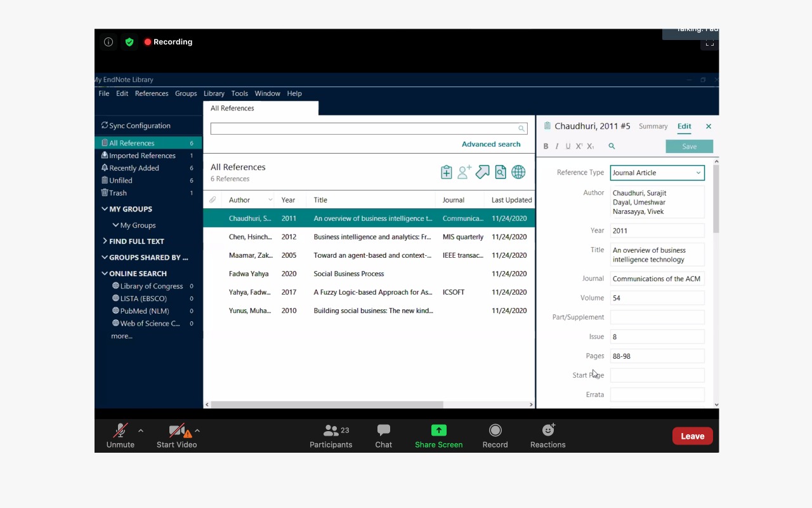Click the Save button in the edit panel
This screenshot has height=508, width=812.
(689, 147)
